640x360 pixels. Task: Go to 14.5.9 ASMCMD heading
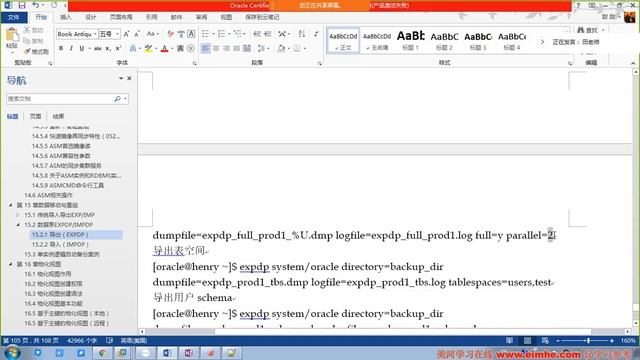click(x=68, y=185)
